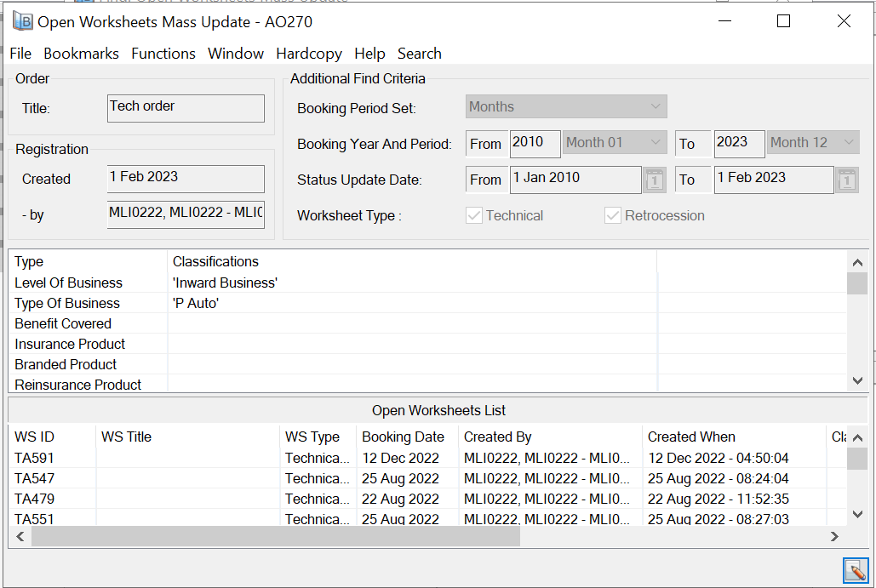Click the Order Title input field
The width and height of the screenshot is (876, 588).
coord(186,108)
